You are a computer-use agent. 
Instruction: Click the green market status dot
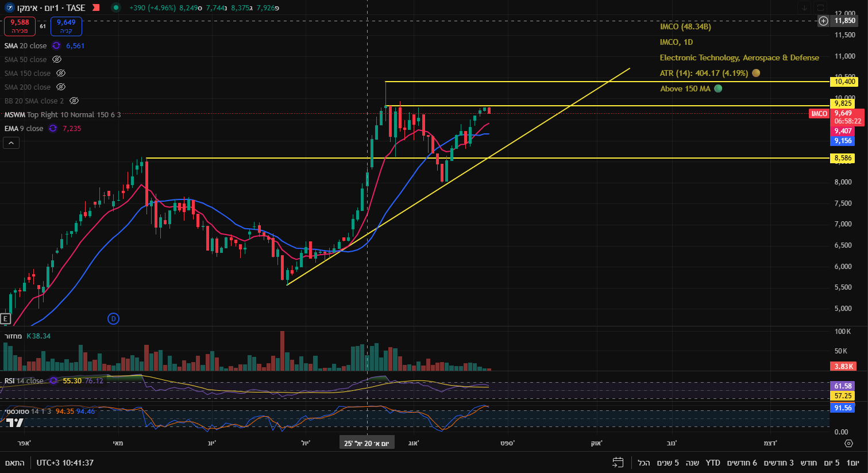[x=116, y=7]
